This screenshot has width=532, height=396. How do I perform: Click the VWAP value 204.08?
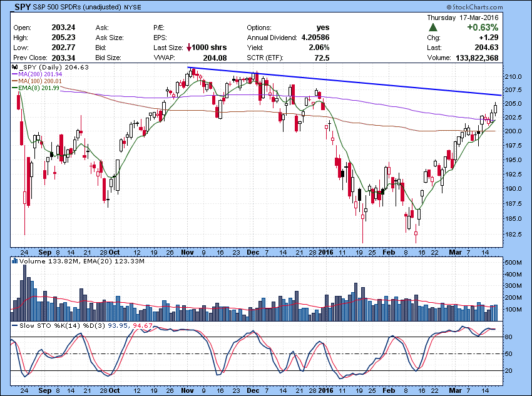[x=215, y=58]
